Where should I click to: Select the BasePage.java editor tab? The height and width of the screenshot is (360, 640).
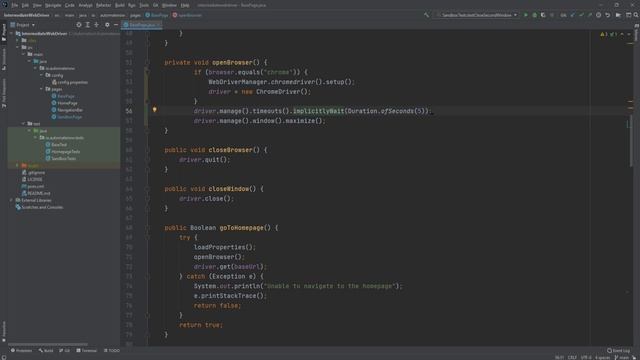(142, 25)
